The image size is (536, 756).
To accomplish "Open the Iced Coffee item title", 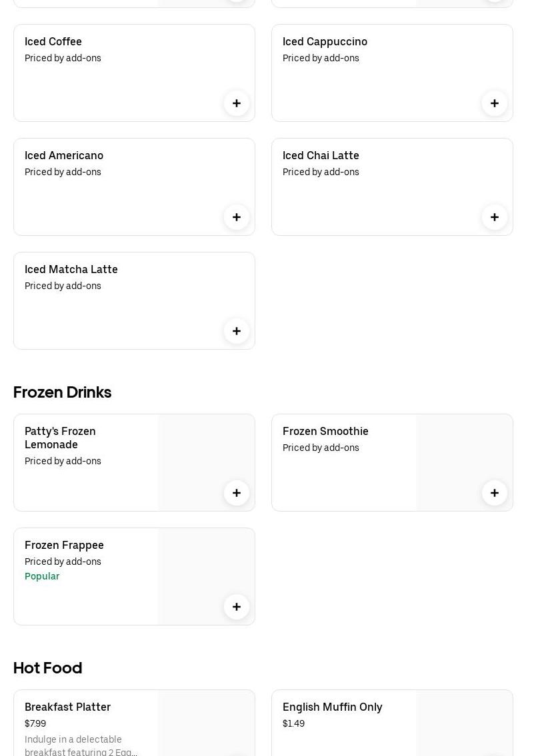I will [x=53, y=41].
